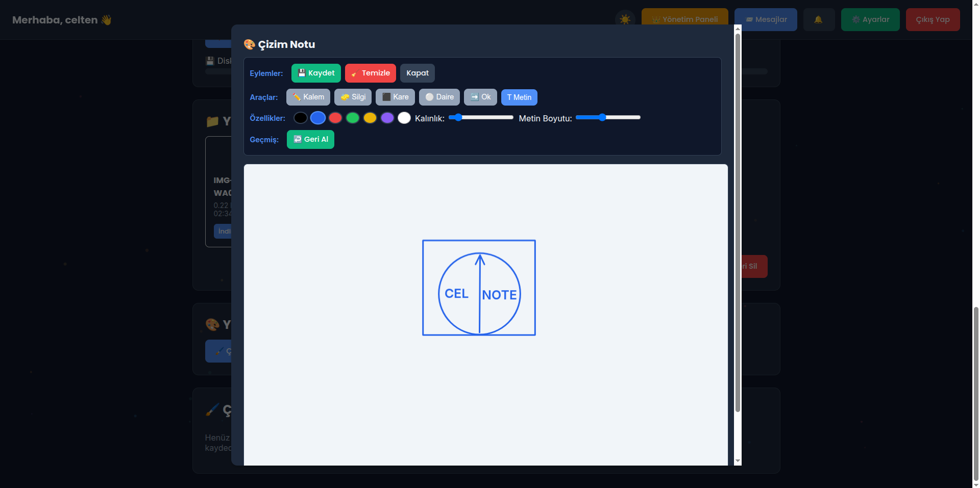The height and width of the screenshot is (488, 980).
Task: Open the notifications bell
Action: click(818, 19)
